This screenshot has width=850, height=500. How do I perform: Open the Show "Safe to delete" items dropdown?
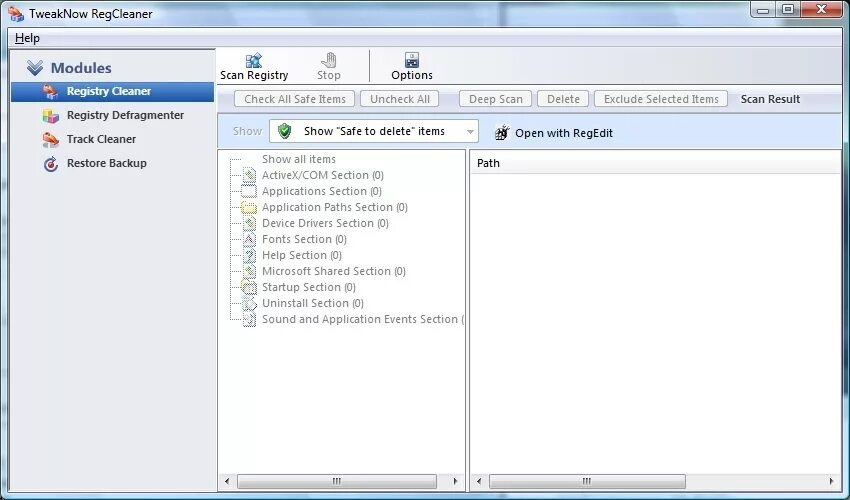click(x=374, y=131)
